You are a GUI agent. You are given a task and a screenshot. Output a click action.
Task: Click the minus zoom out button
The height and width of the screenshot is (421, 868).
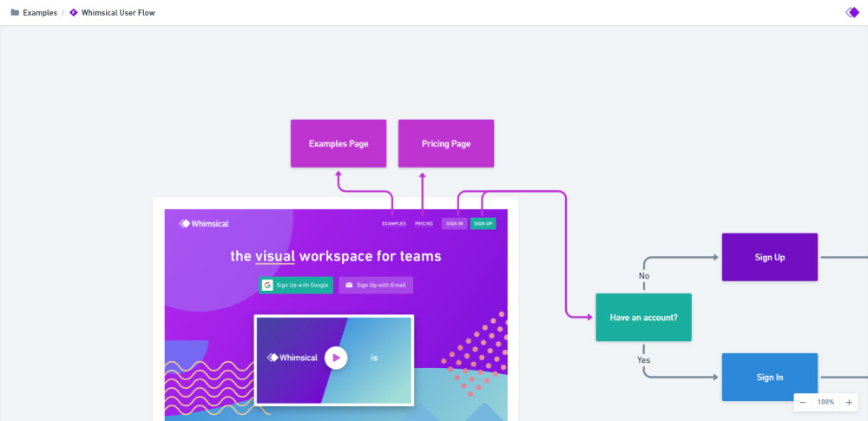point(803,402)
